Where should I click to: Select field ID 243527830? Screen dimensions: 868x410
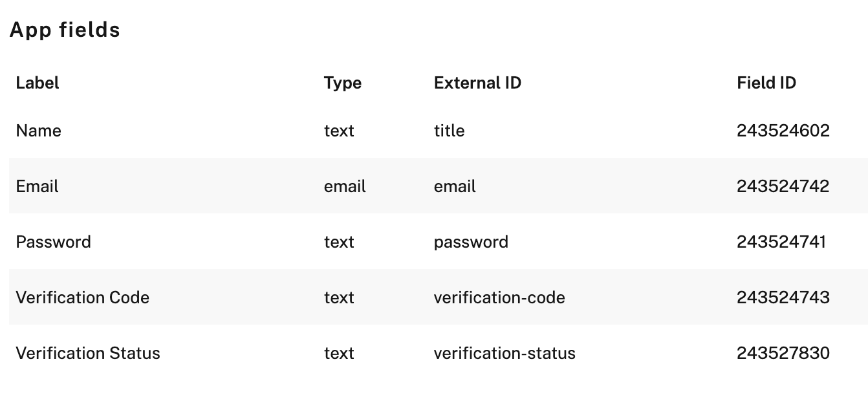[x=783, y=353]
